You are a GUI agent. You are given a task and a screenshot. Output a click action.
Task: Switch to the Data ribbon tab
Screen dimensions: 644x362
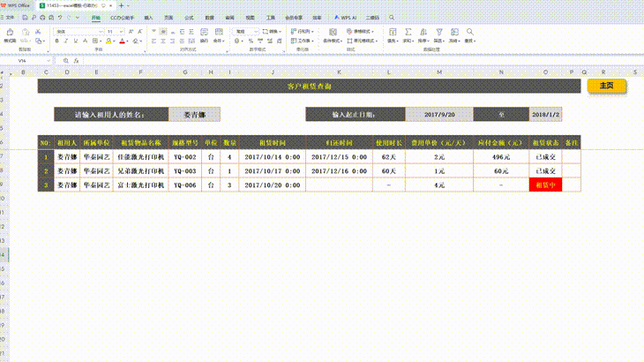209,18
